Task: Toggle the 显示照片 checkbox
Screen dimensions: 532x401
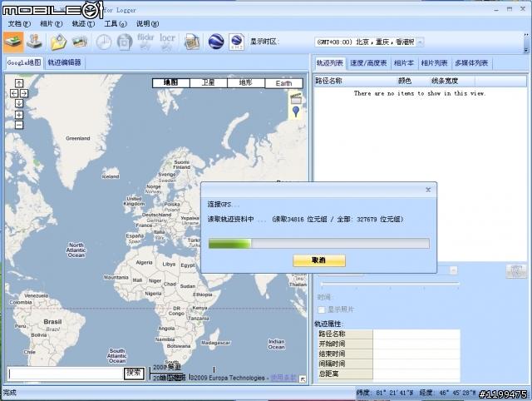Action: coord(321,309)
